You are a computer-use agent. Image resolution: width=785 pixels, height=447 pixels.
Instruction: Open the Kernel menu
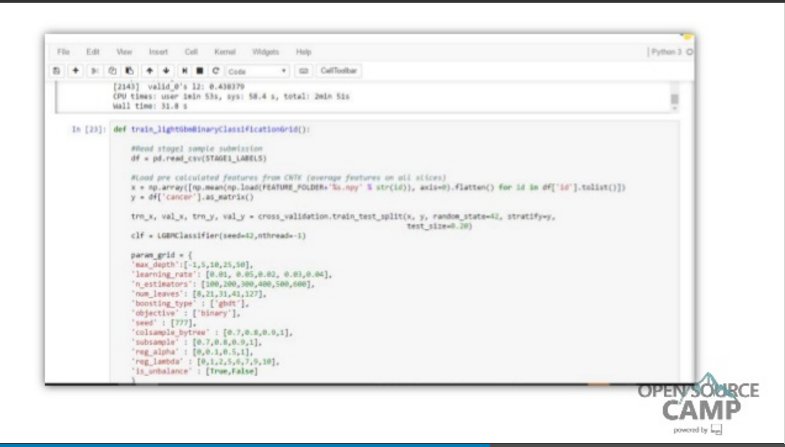[225, 52]
